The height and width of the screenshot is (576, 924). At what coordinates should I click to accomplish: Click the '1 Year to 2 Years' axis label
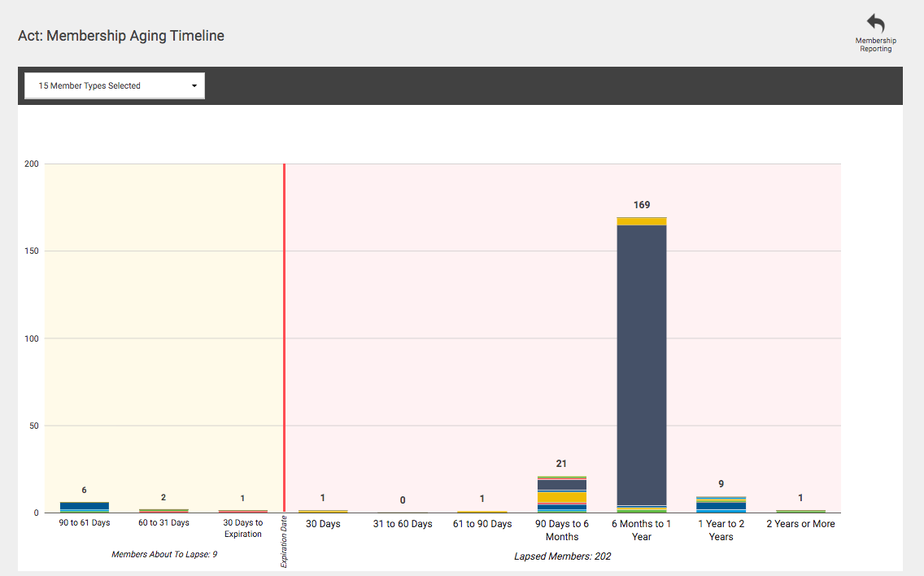(x=721, y=530)
